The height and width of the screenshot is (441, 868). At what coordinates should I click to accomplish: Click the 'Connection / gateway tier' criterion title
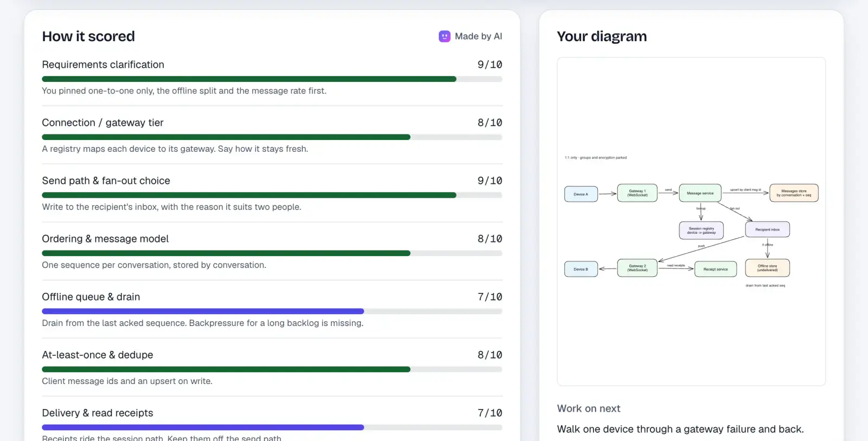pyautogui.click(x=103, y=123)
